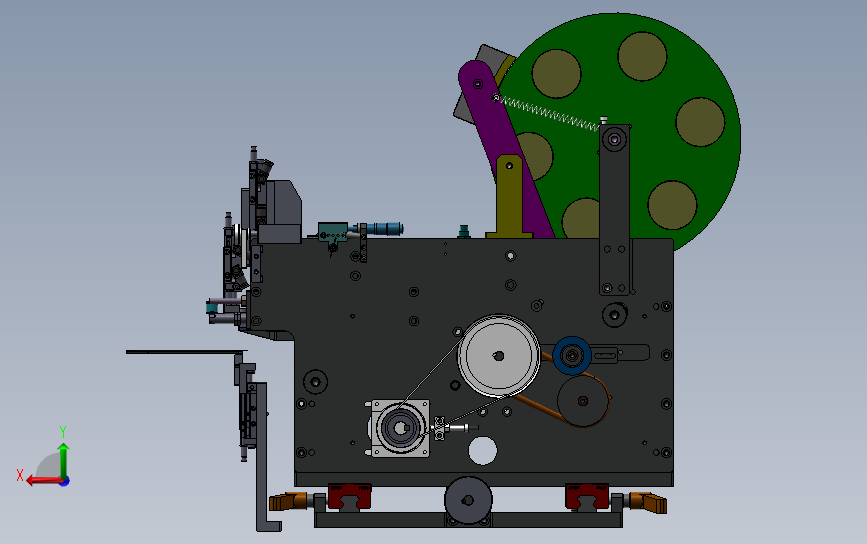The height and width of the screenshot is (544, 867).
Task: Pick the coil spring on the reel
Action: coord(550,113)
